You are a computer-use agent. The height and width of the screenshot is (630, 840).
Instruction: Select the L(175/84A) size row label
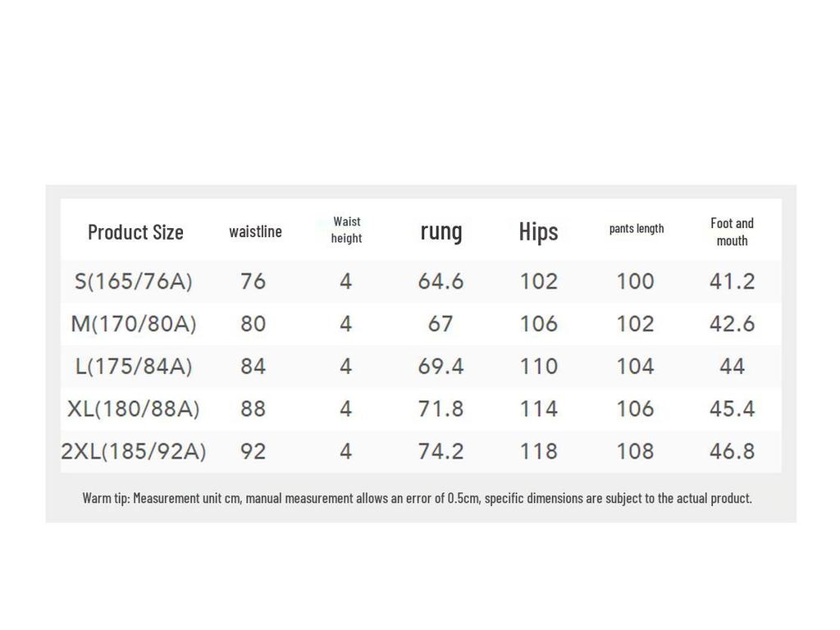tap(134, 366)
